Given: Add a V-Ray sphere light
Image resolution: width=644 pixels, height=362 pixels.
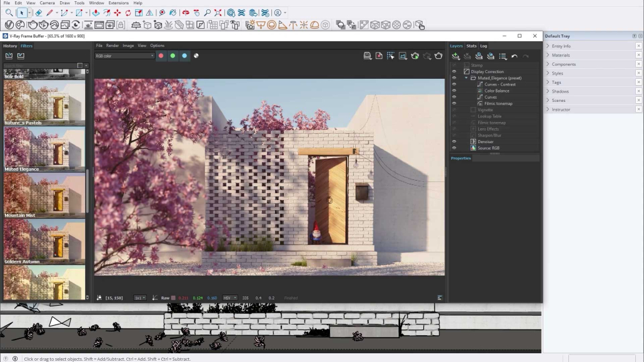Looking at the screenshot, I should click(x=271, y=25).
